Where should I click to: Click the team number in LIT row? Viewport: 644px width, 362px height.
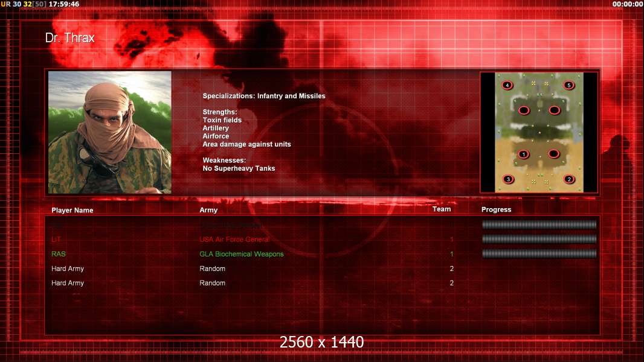(x=451, y=240)
